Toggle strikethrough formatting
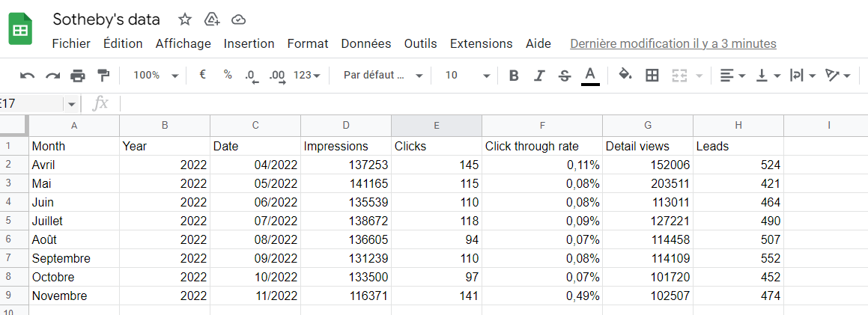The width and height of the screenshot is (868, 315). [565, 76]
